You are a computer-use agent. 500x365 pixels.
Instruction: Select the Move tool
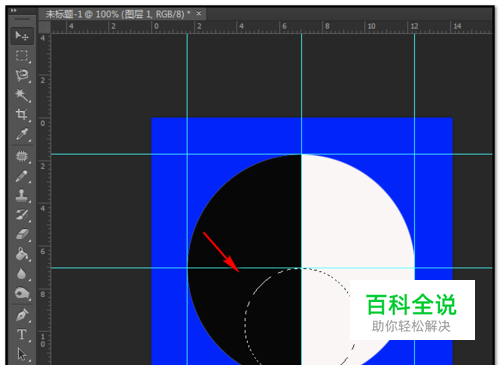(x=22, y=36)
